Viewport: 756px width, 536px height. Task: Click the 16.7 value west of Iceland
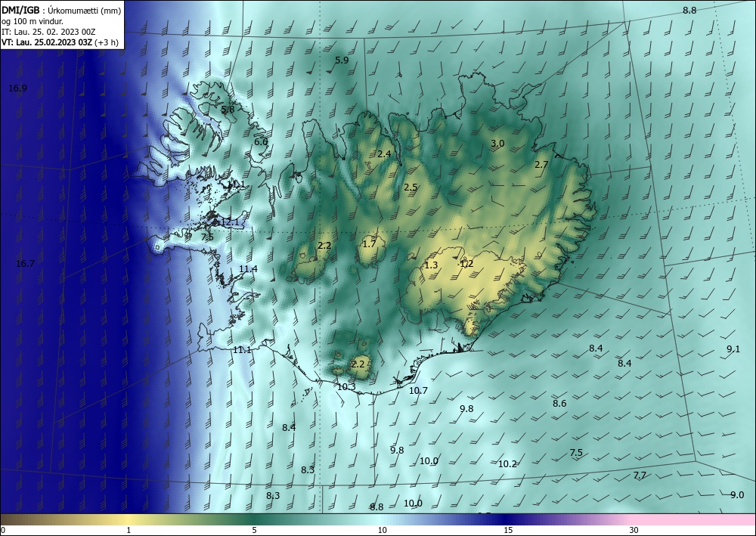click(25, 264)
